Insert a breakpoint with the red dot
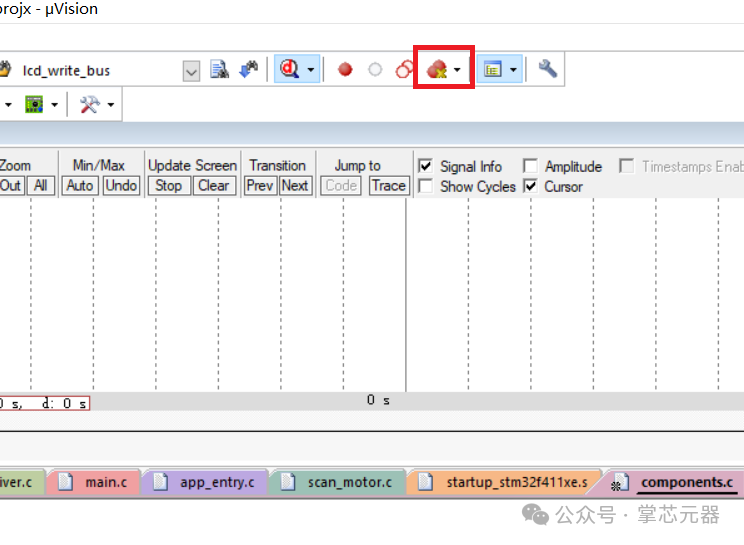The height and width of the screenshot is (545, 744). [345, 70]
